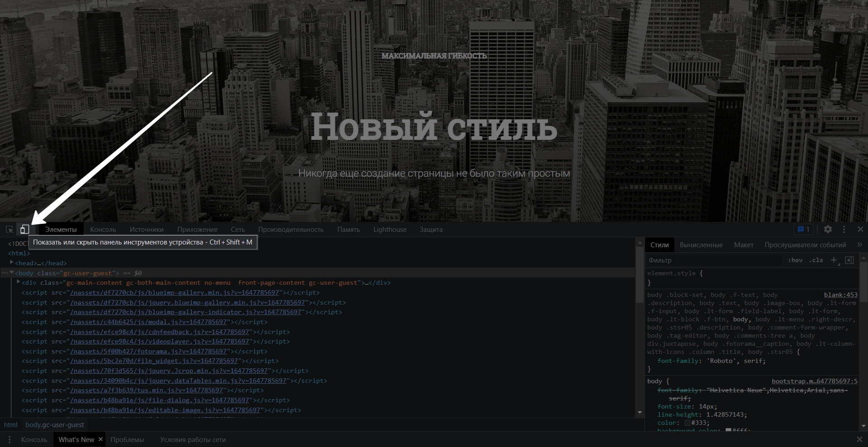Close the What's New drawer tab
The image size is (868, 447).
100,439
